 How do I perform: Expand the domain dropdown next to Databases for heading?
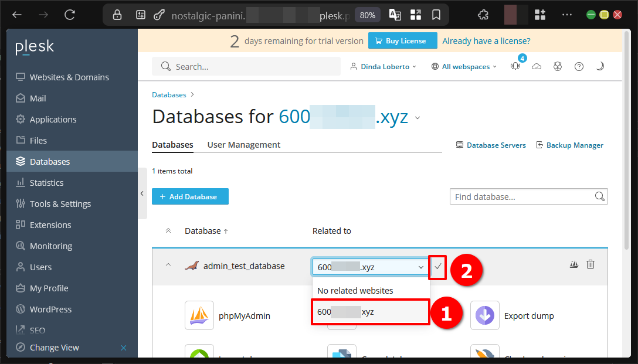[417, 117]
